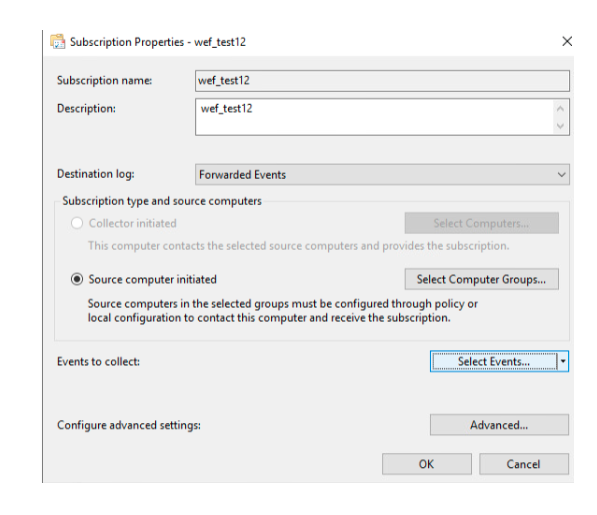Click the Description scrollbar down arrow

tap(560, 126)
